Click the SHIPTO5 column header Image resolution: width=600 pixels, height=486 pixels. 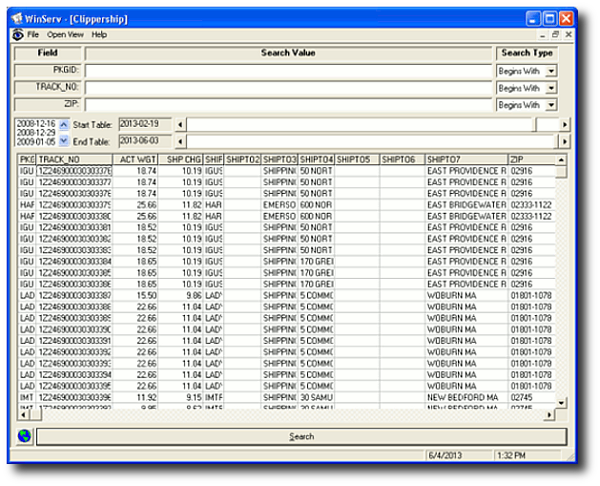357,160
